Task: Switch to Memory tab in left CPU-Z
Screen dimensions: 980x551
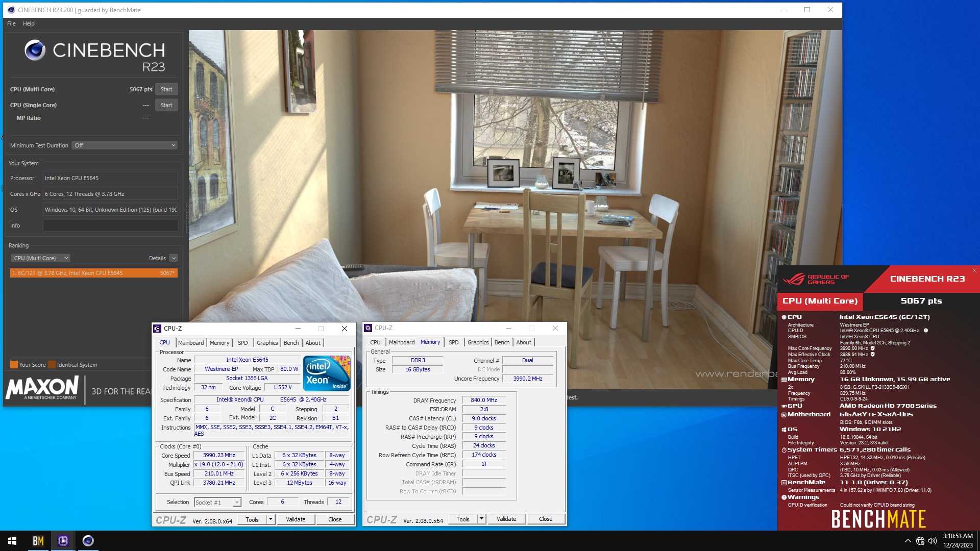Action: pos(219,343)
